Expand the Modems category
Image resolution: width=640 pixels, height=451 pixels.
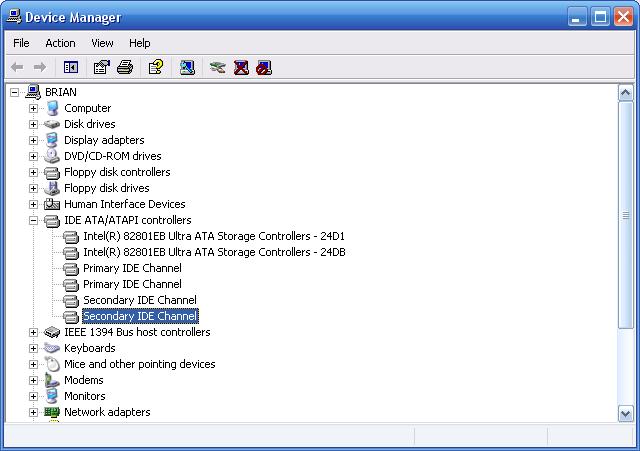(x=33, y=380)
